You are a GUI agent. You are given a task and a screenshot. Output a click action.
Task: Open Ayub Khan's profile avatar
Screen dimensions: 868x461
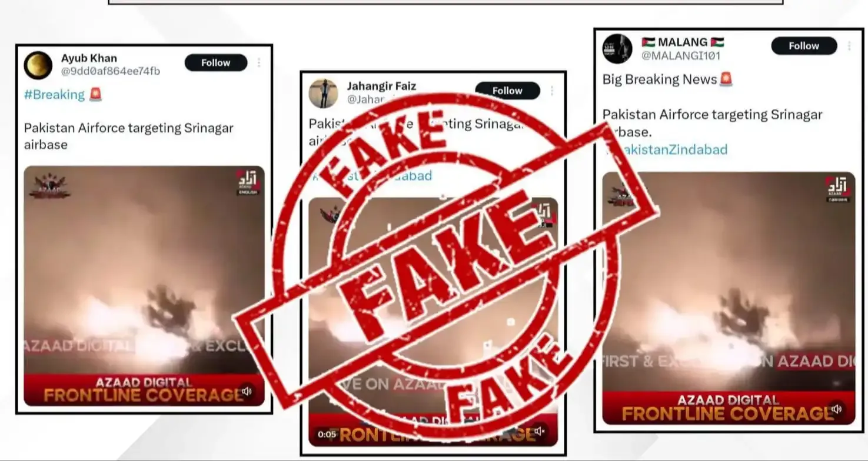[x=38, y=65]
